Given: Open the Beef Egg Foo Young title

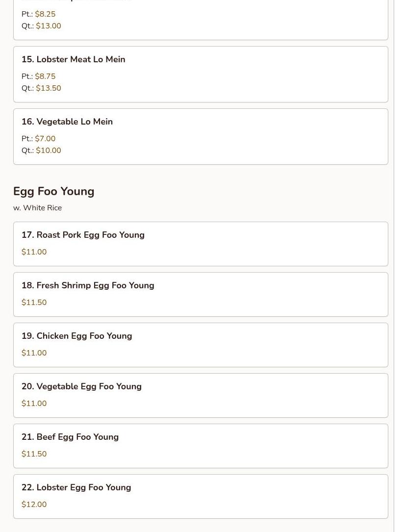Looking at the screenshot, I should point(70,437).
